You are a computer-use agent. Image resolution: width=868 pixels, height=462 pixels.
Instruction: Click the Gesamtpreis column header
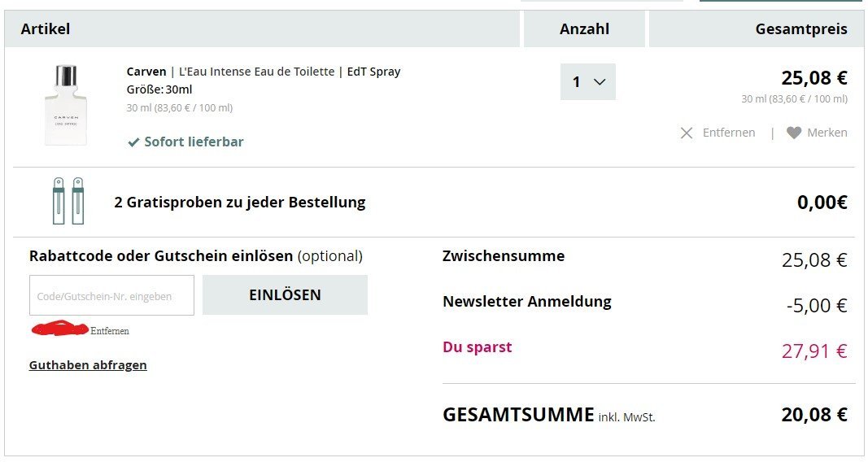click(x=801, y=29)
